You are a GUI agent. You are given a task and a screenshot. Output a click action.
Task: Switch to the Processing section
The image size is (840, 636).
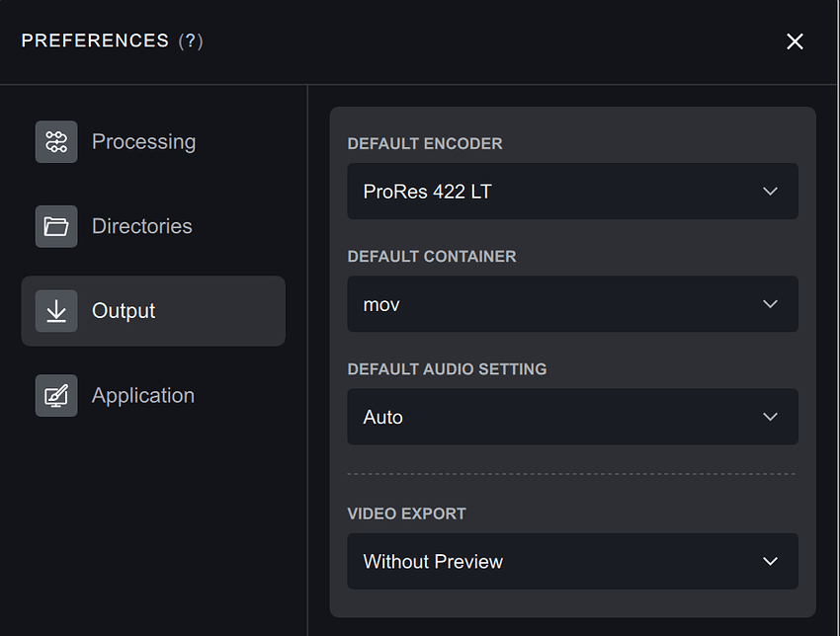(143, 142)
